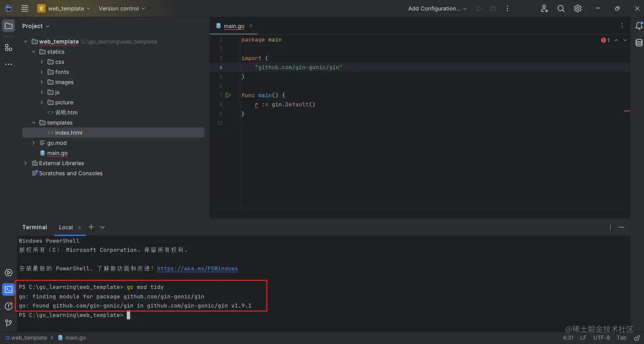The width and height of the screenshot is (644, 344).
Task: Click the run gutter icon beside main()
Action: 228,95
